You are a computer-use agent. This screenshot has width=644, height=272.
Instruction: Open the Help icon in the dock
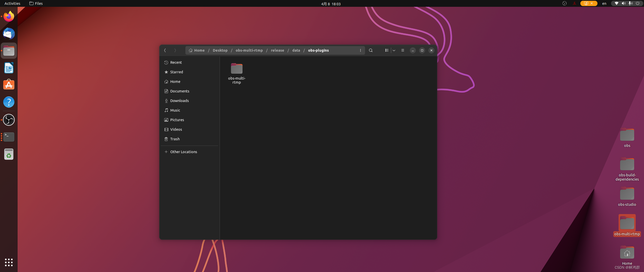click(9, 102)
